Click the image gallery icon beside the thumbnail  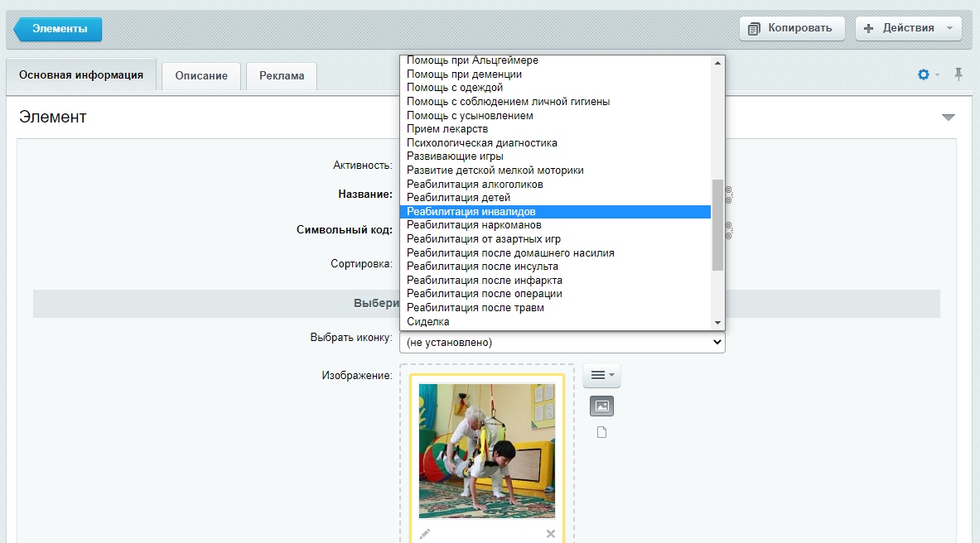pos(602,406)
